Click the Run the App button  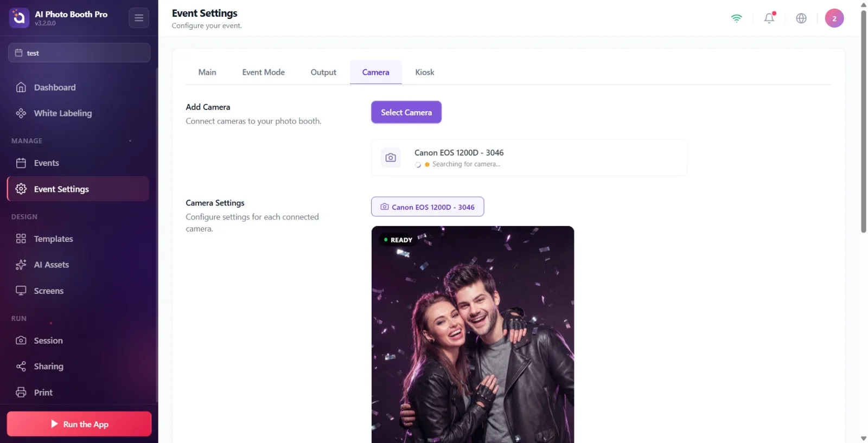(79, 424)
